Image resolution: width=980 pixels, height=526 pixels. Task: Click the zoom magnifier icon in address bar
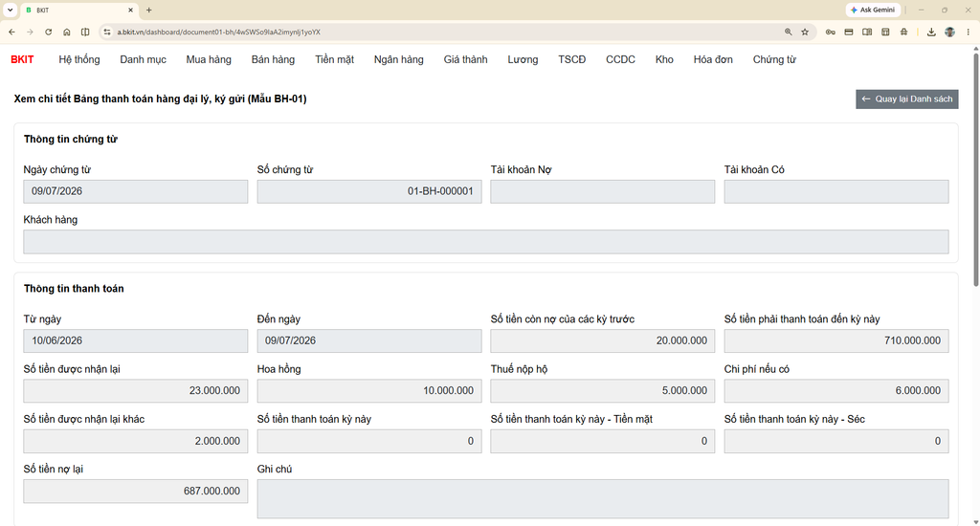pyautogui.click(x=789, y=32)
